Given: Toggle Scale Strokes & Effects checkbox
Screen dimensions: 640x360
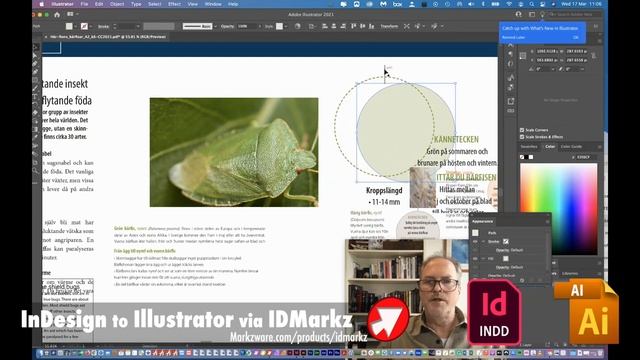Looking at the screenshot, I should tap(522, 137).
